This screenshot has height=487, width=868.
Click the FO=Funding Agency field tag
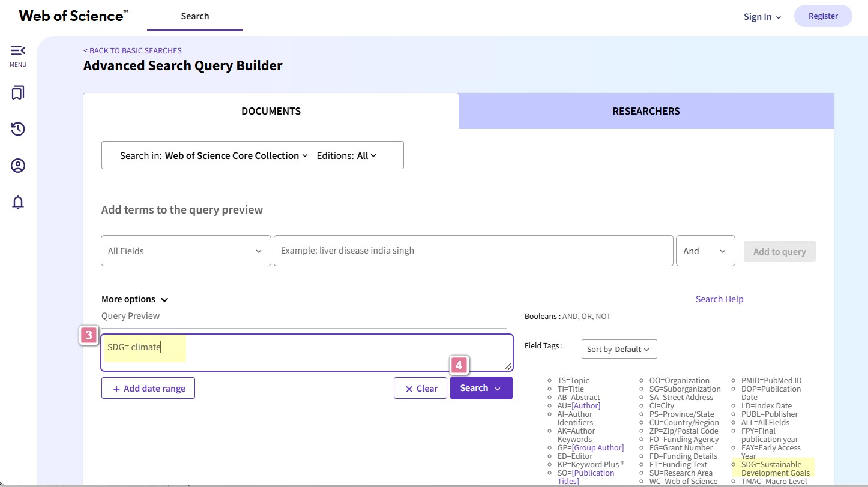point(684,439)
